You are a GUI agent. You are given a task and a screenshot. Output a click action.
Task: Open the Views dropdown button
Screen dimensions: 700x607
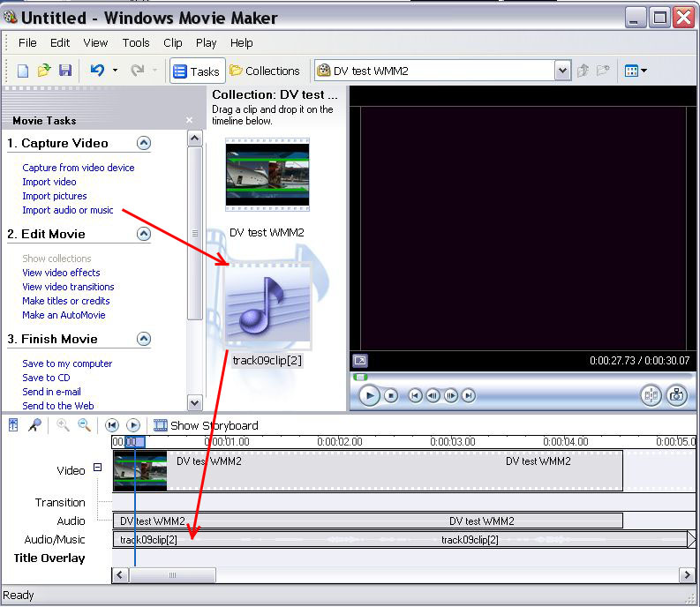(x=636, y=71)
